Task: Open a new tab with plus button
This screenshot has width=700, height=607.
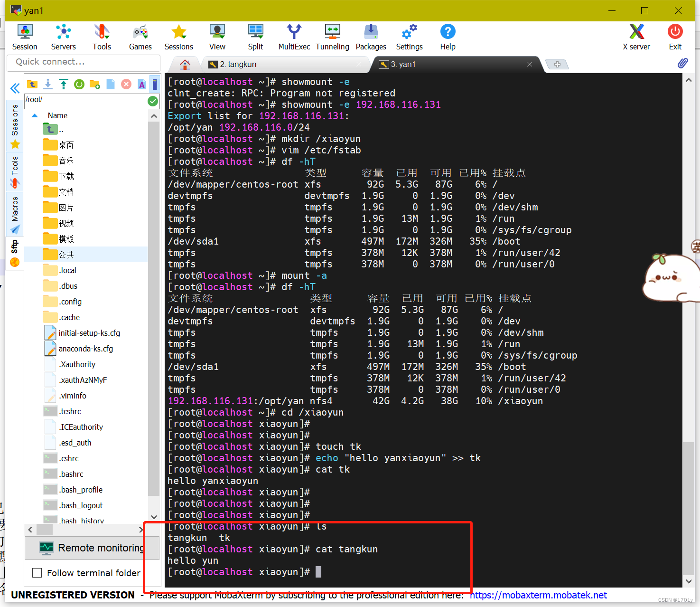Action: [x=557, y=64]
